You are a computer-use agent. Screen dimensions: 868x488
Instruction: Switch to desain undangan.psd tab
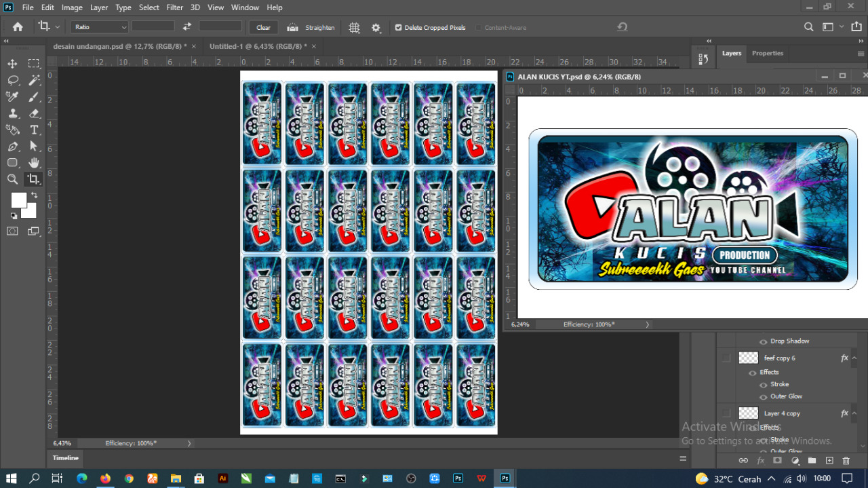click(120, 46)
